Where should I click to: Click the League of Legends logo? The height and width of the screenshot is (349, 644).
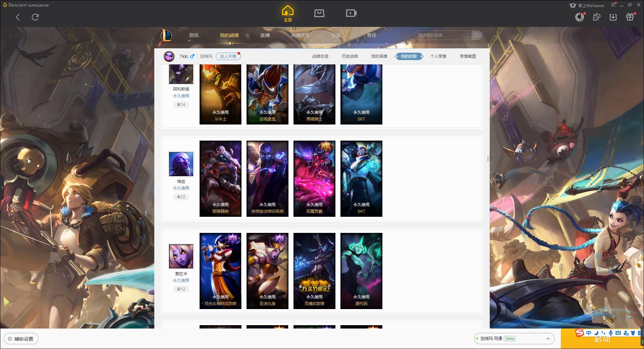coord(167,35)
